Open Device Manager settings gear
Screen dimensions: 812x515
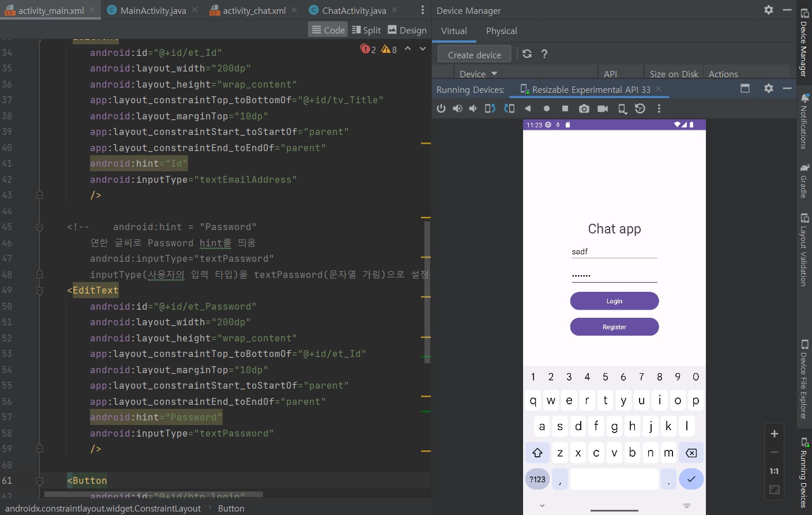[x=769, y=10]
